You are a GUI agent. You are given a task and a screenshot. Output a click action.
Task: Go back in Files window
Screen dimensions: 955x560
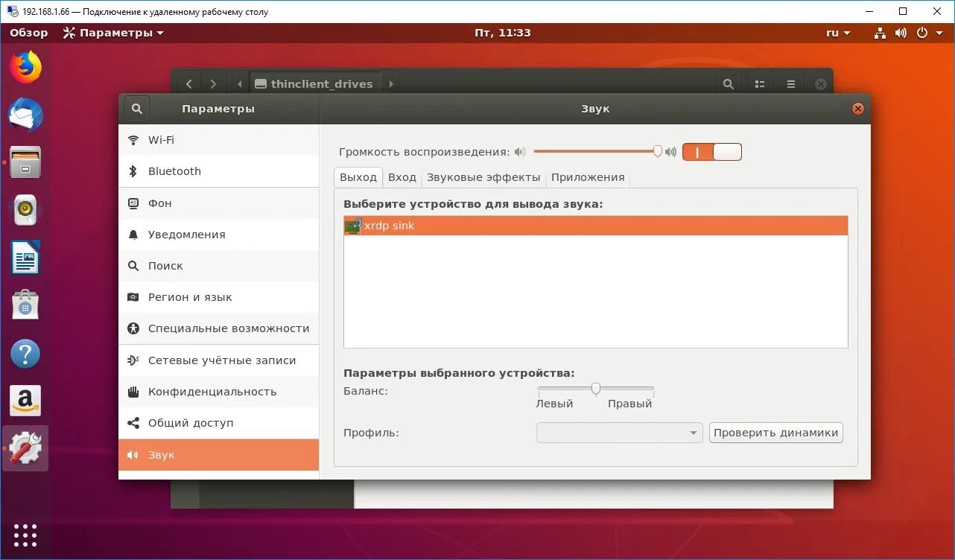coord(189,84)
